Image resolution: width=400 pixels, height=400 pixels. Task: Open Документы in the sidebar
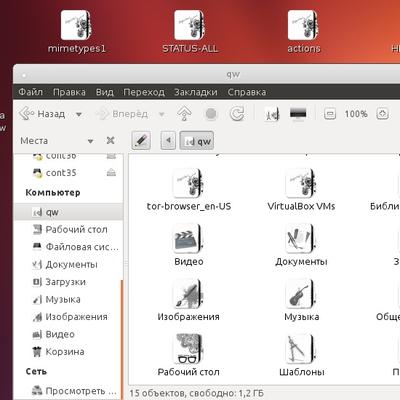(x=68, y=264)
